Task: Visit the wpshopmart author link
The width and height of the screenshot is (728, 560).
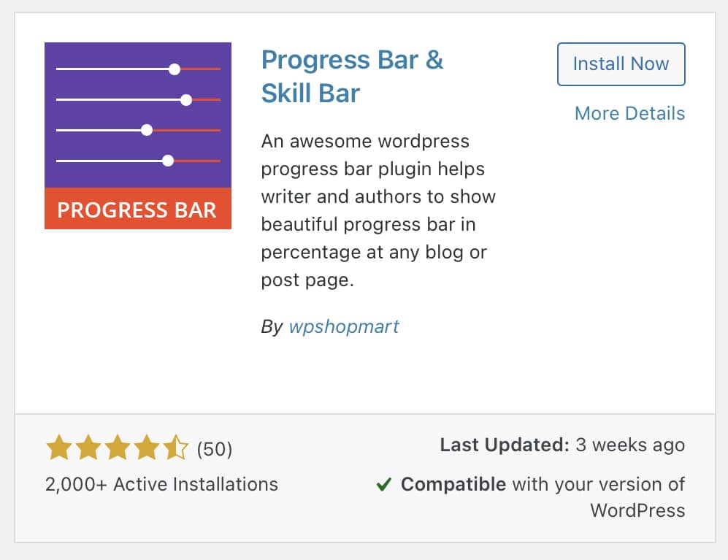Action: pos(344,326)
